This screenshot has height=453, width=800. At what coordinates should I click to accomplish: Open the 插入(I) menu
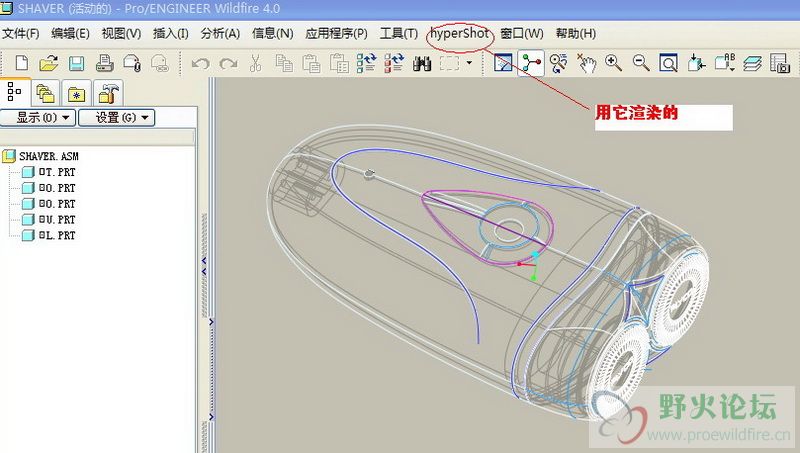click(x=171, y=34)
